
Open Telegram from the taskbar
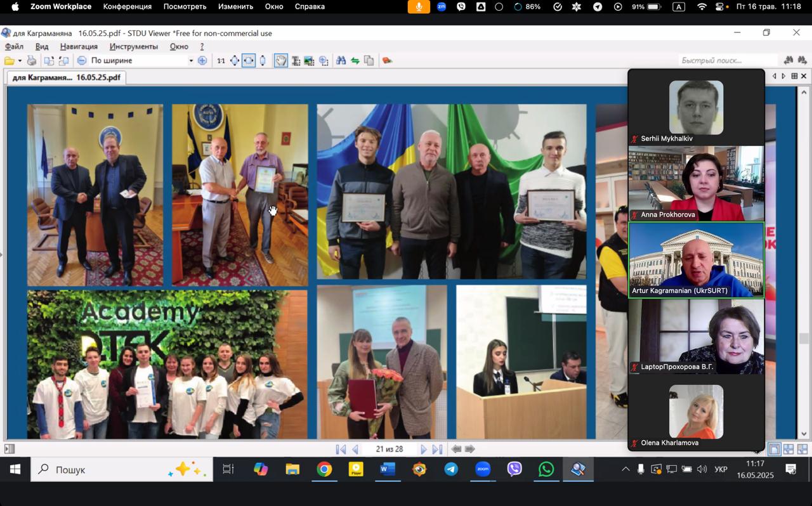[x=451, y=469]
